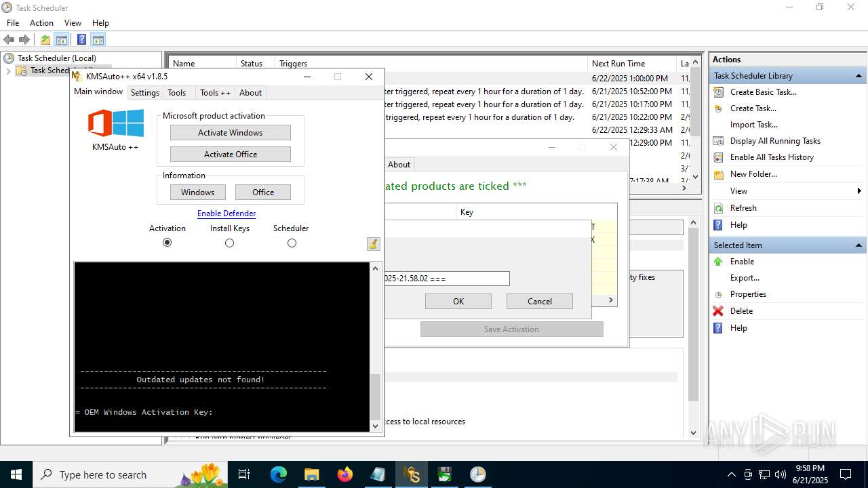Image resolution: width=868 pixels, height=488 pixels.
Task: Collapse the Selected Item actions section
Action: pos(859,245)
